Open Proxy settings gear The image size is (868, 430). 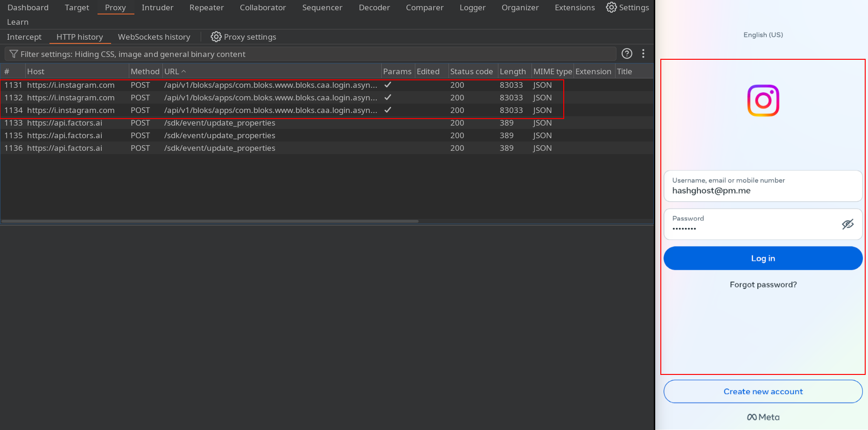click(x=216, y=37)
